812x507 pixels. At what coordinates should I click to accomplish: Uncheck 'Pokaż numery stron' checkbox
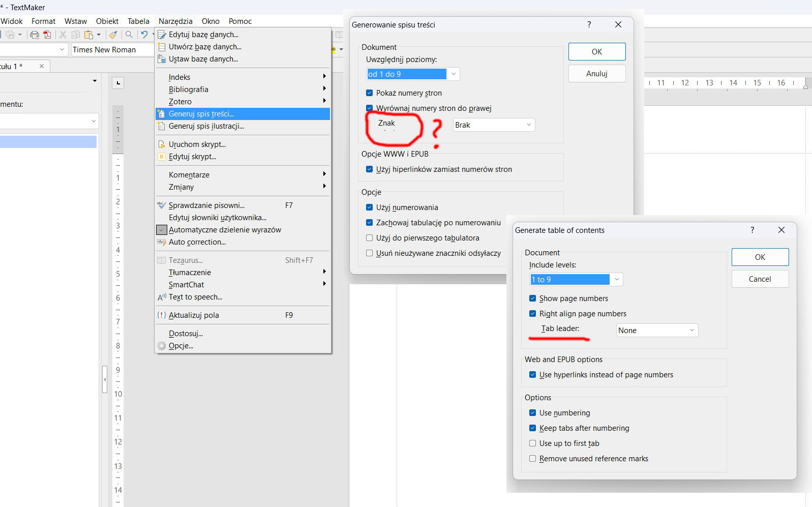pos(370,93)
